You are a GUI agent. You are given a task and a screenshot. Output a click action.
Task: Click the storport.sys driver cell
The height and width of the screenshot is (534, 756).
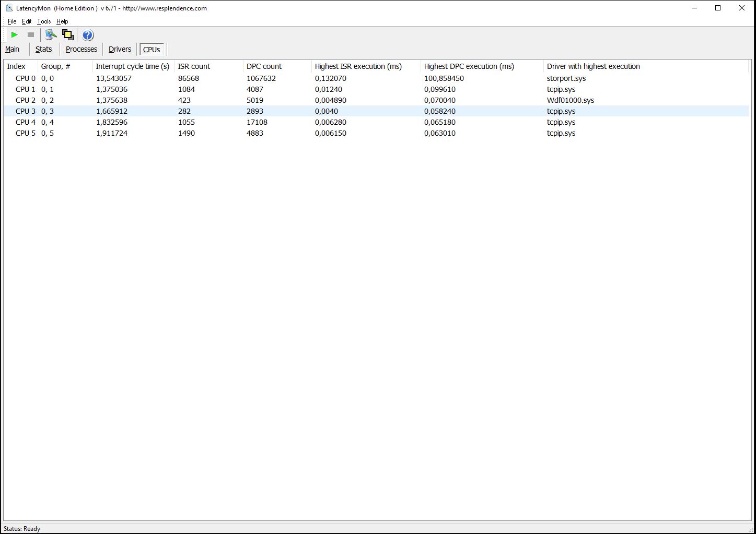click(x=566, y=78)
